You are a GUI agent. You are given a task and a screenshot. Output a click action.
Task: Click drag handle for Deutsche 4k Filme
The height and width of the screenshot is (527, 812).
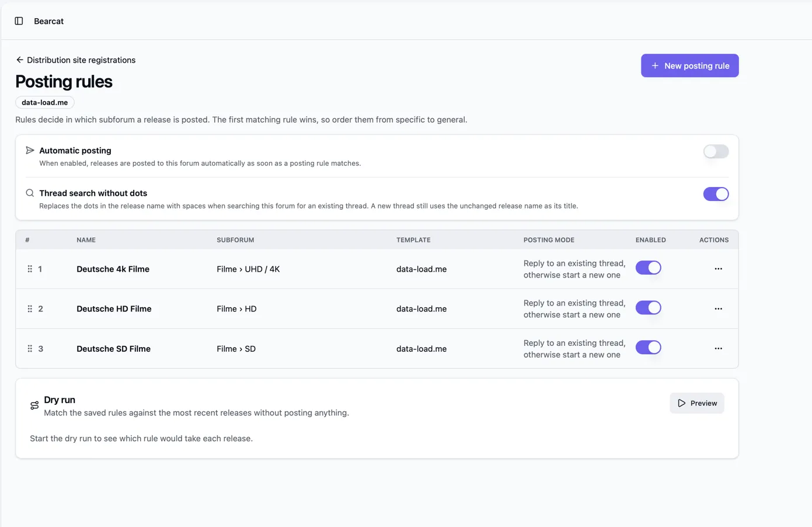tap(30, 269)
